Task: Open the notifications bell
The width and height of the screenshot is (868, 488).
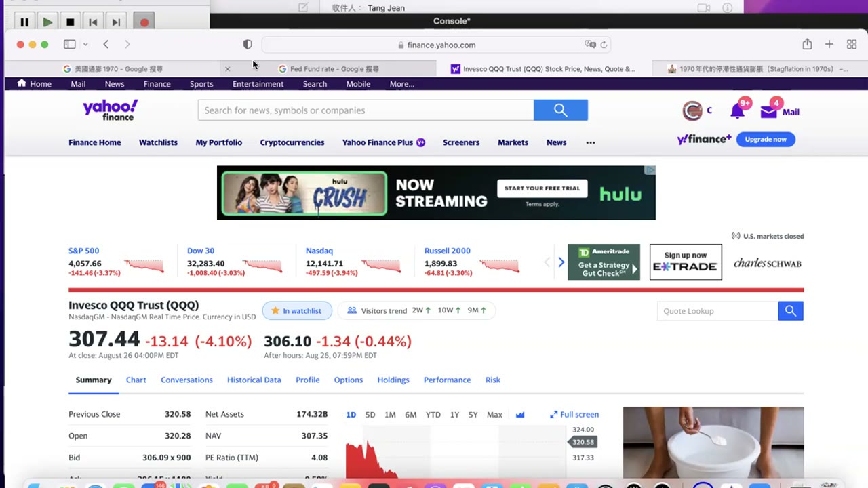Action: (x=738, y=110)
